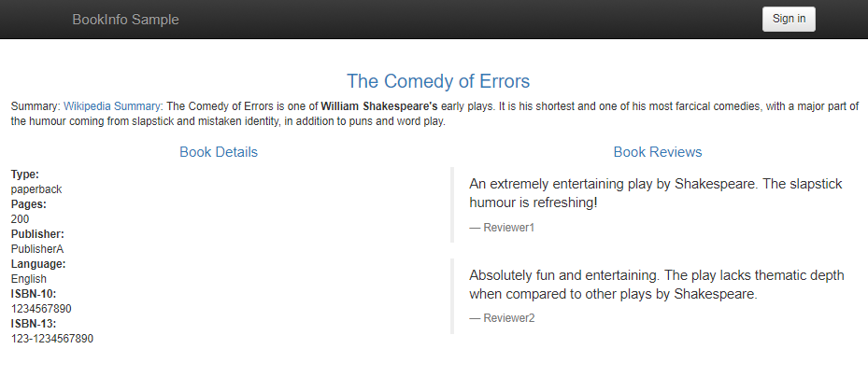Click the Sign in button
Image resolution: width=868 pixels, height=377 pixels.
pos(789,19)
